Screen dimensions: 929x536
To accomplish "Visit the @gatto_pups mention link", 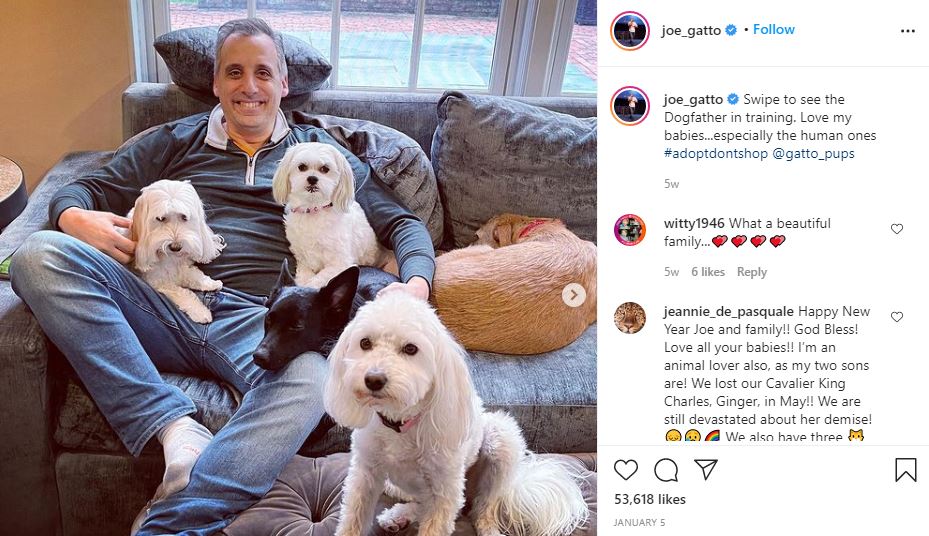I will [813, 153].
